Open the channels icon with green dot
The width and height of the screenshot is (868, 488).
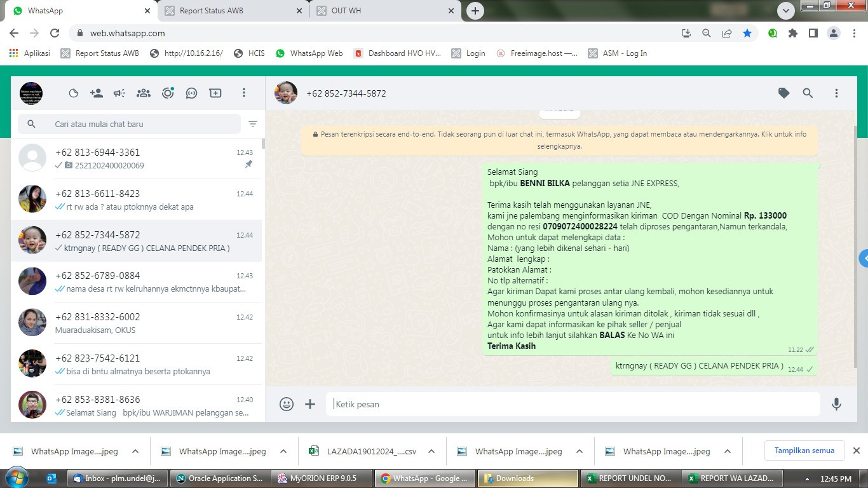pyautogui.click(x=168, y=93)
